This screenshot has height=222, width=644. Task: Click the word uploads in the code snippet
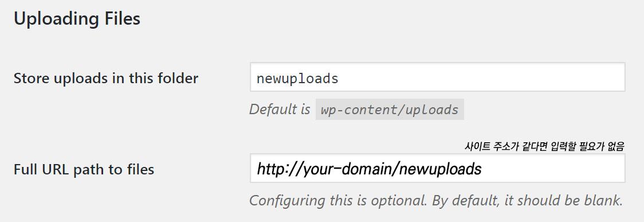coord(435,110)
